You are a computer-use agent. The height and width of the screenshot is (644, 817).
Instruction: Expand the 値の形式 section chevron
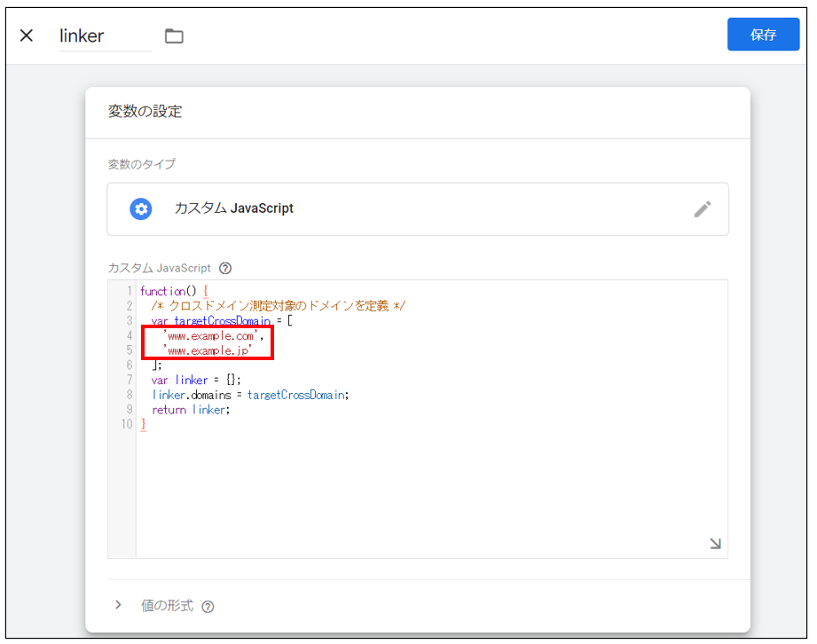118,604
